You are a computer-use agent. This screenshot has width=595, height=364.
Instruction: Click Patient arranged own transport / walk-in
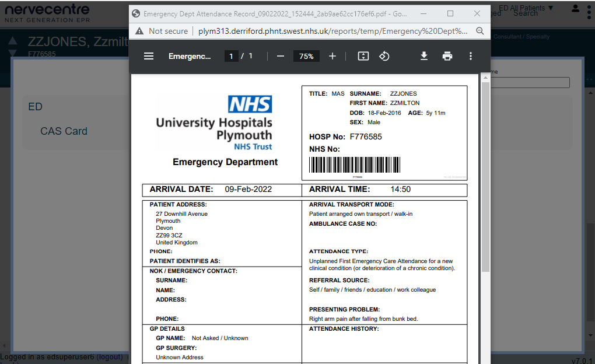click(x=360, y=213)
